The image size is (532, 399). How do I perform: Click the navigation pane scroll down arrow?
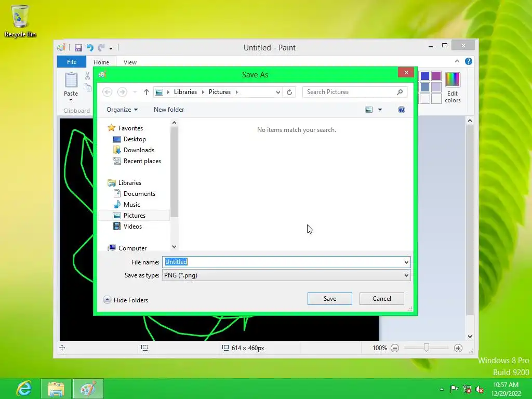click(x=174, y=247)
